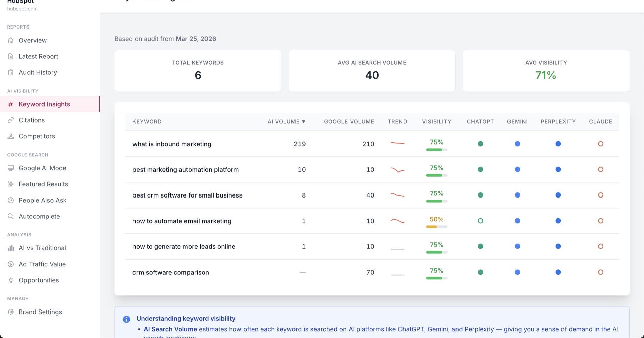Screen dimensions: 644x338
Task: Click AI volume value 219
Action: [x=300, y=144]
